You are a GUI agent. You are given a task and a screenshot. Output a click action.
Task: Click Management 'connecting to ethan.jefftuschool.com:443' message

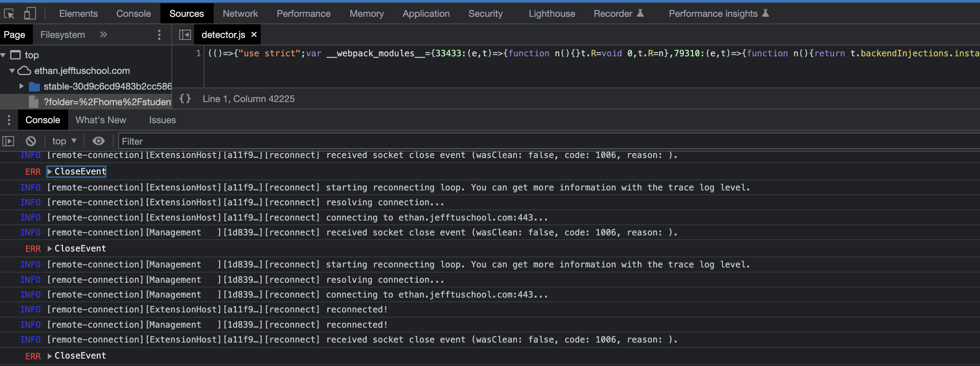tap(437, 295)
